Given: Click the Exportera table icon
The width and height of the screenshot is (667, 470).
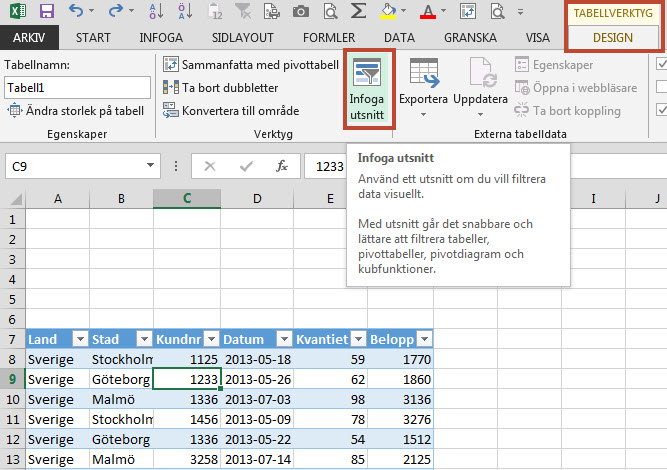Looking at the screenshot, I should click(424, 72).
